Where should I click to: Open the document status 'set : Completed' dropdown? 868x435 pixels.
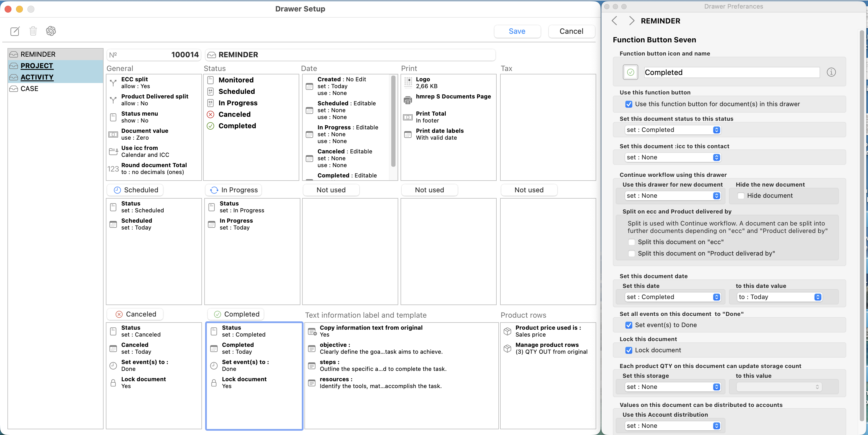click(x=672, y=130)
